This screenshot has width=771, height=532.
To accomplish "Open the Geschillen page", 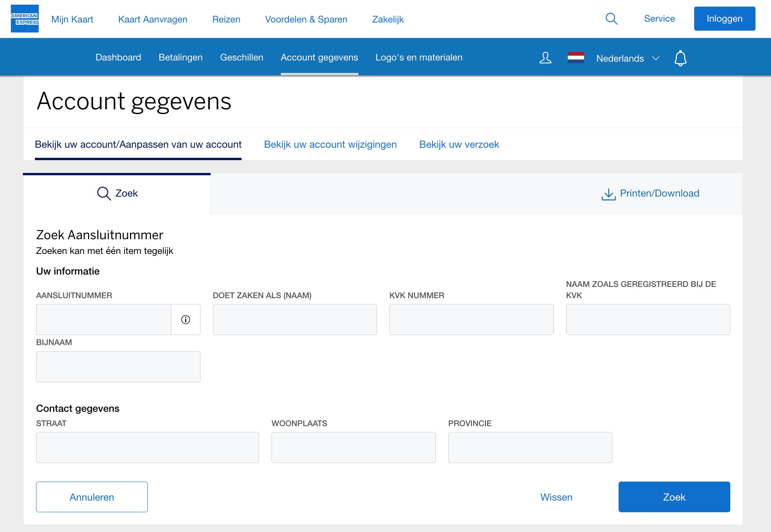I will (241, 57).
